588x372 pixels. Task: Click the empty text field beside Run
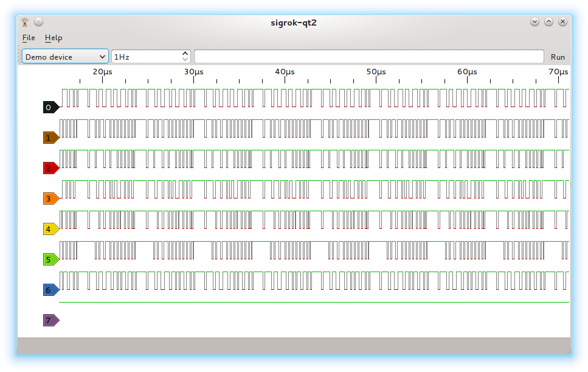point(368,57)
